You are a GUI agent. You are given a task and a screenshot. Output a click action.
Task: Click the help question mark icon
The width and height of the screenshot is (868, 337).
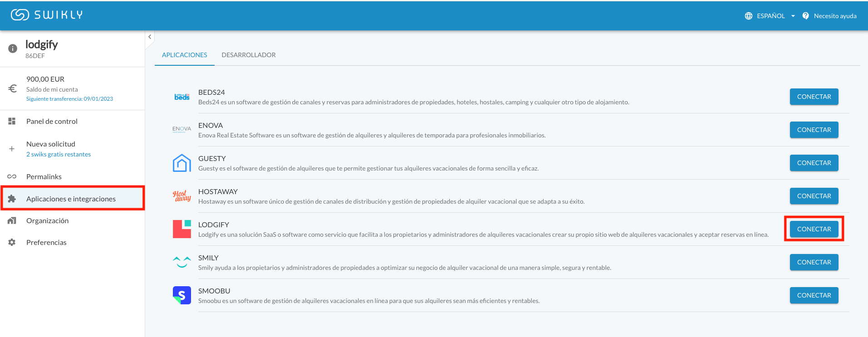tap(805, 16)
